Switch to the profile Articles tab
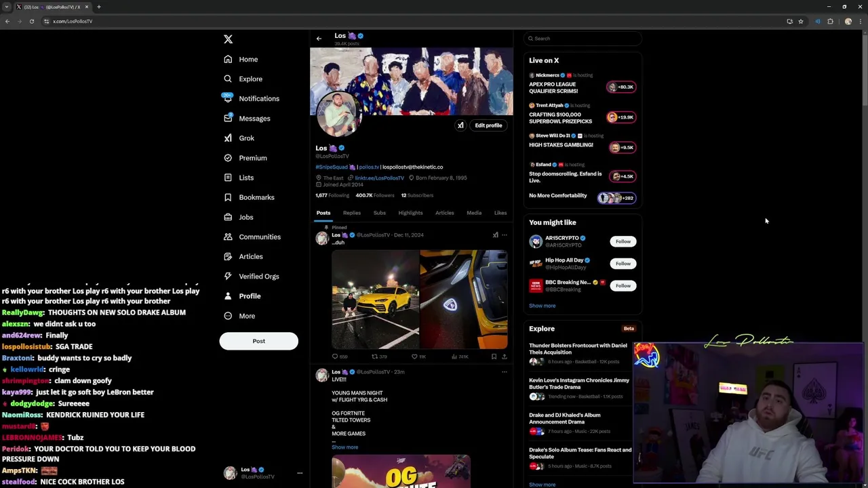Screen dimensions: 868x488 pos(444,213)
